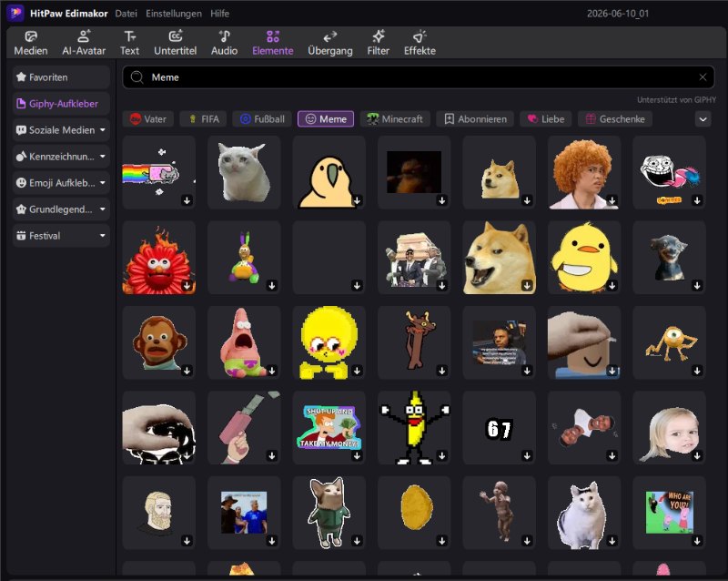Expand the Kennzeichnun... category
This screenshot has height=581, width=728.
[x=61, y=157]
